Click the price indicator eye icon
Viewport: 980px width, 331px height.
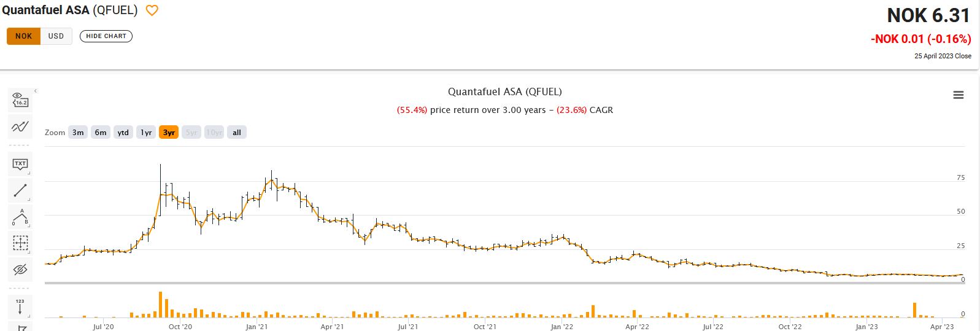20,99
